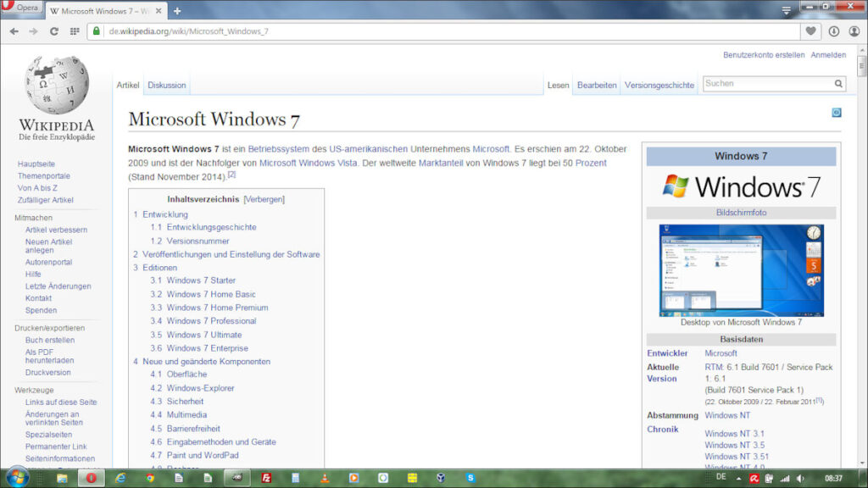Click Buch erstellen in sidebar
This screenshot has height=488, width=868.
pos(50,340)
